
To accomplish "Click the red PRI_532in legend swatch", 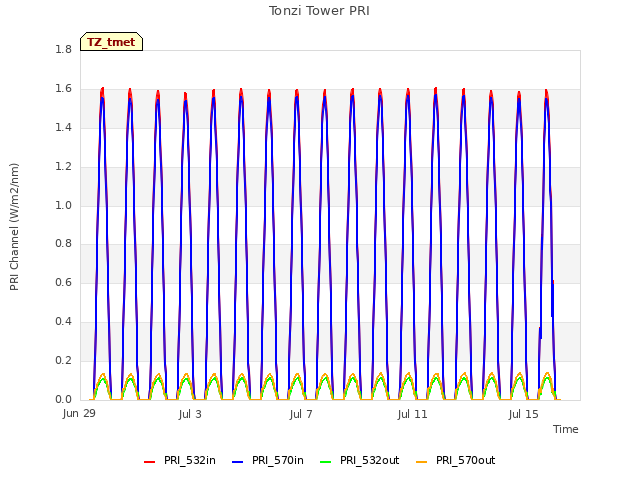I will tap(149, 462).
